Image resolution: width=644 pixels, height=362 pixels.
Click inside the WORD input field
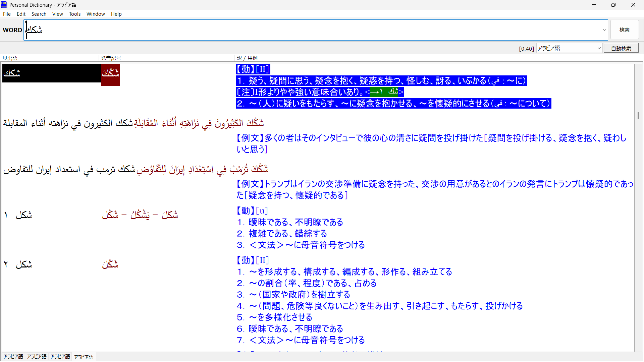click(302, 30)
